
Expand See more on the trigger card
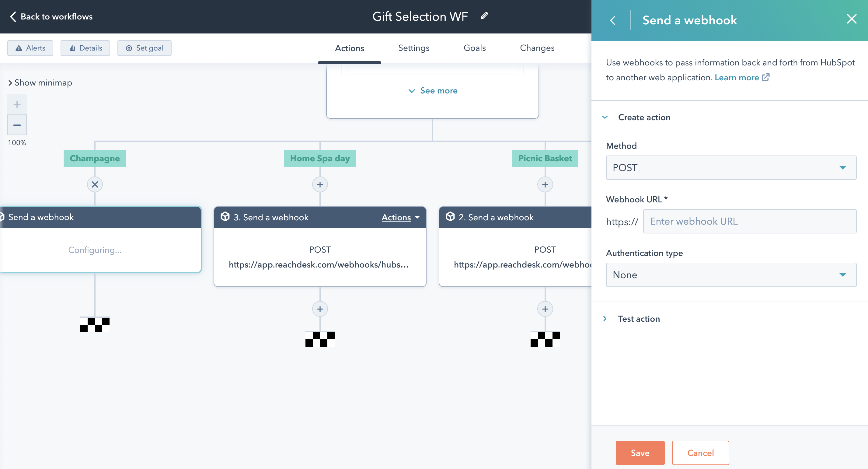tap(433, 91)
